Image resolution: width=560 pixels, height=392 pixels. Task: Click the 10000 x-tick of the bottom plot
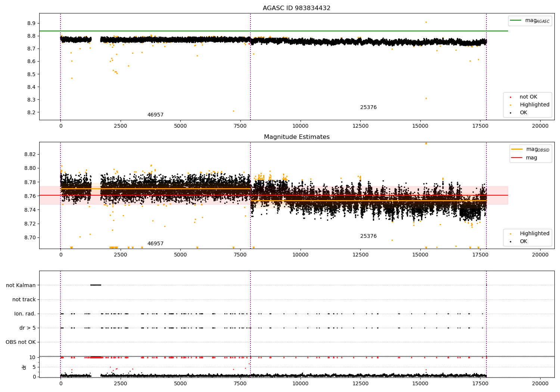click(x=300, y=383)
